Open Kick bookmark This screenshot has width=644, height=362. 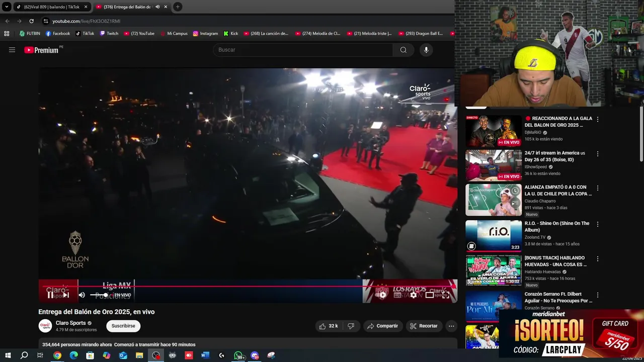click(x=230, y=34)
